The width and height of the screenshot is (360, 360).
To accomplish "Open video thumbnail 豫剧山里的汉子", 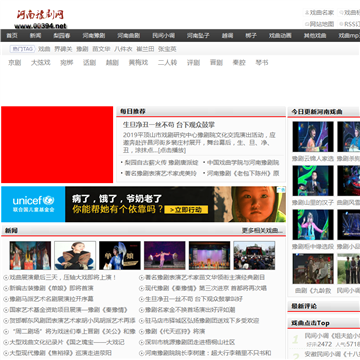I will tap(313, 181).
